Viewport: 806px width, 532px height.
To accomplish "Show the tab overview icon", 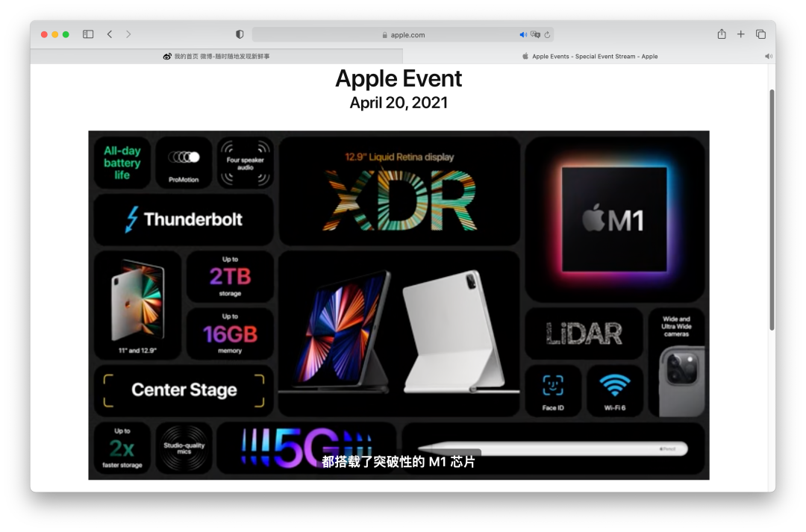I will coord(760,34).
